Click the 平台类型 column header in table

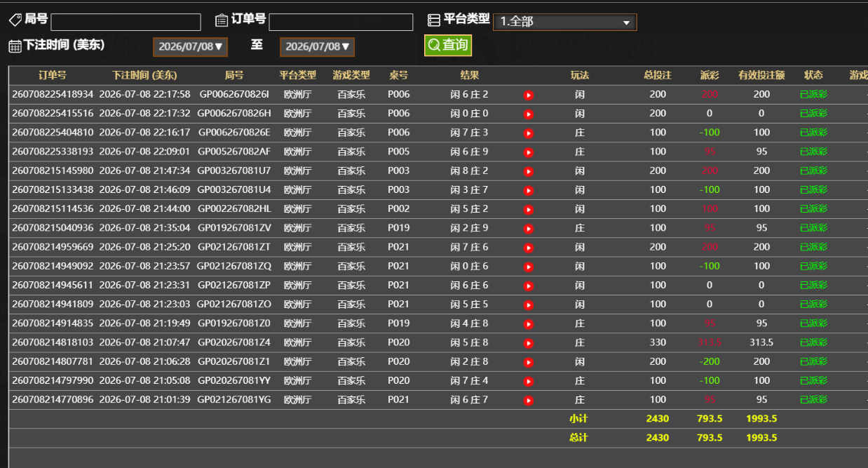pos(297,75)
